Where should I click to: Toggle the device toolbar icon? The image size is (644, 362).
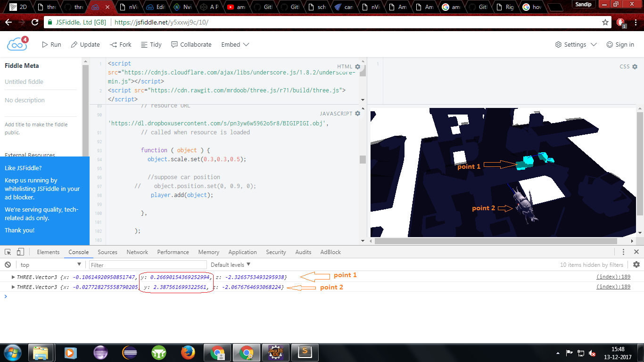point(20,252)
